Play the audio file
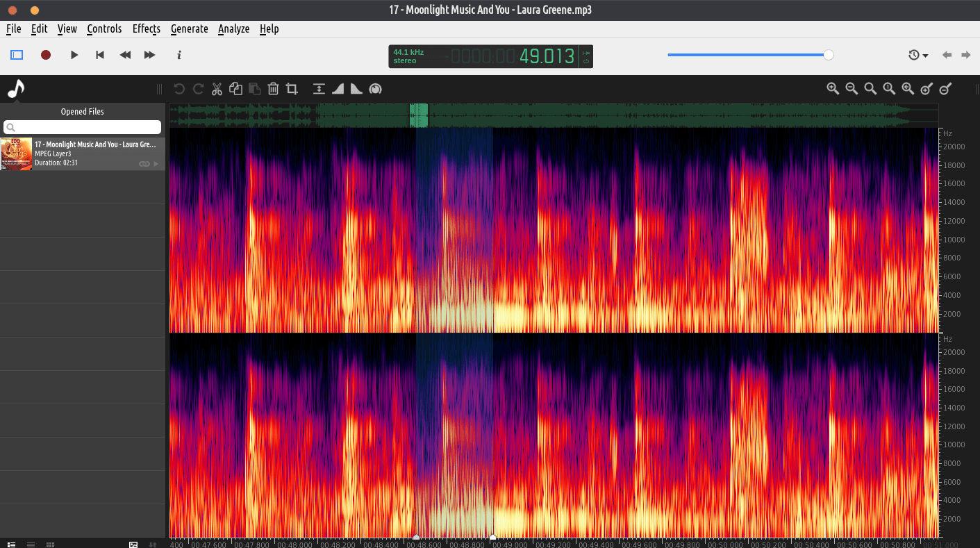 point(74,55)
